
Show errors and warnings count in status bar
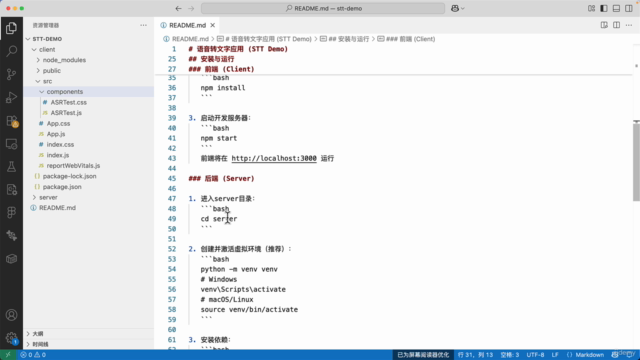point(33,355)
